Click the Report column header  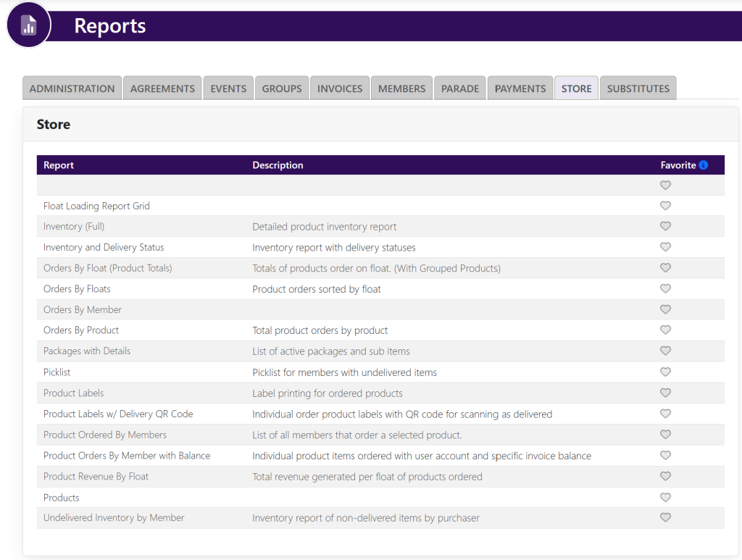59,165
